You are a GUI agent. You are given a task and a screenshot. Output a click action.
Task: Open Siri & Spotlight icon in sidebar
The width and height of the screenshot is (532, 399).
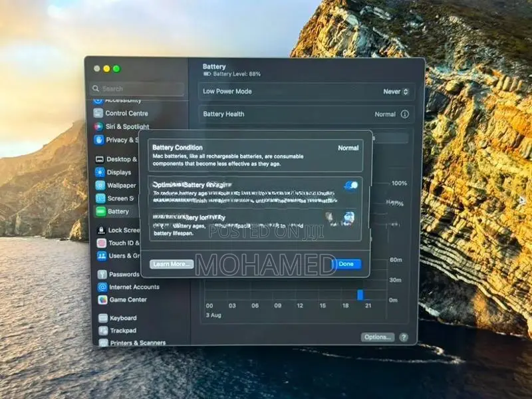pos(98,126)
